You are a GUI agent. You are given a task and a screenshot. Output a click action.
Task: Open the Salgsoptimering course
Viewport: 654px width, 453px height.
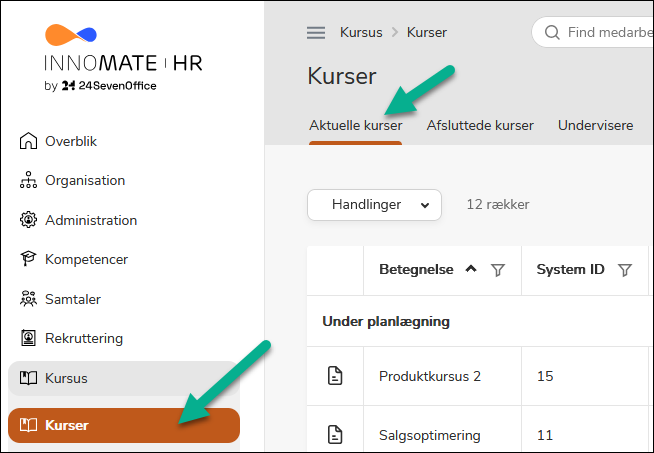point(429,435)
